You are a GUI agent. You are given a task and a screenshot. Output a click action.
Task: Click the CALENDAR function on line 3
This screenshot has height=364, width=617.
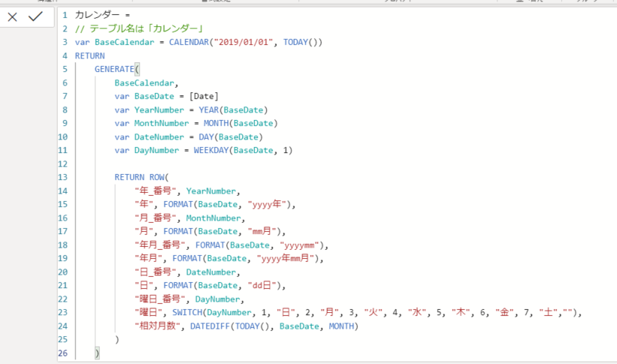click(189, 42)
